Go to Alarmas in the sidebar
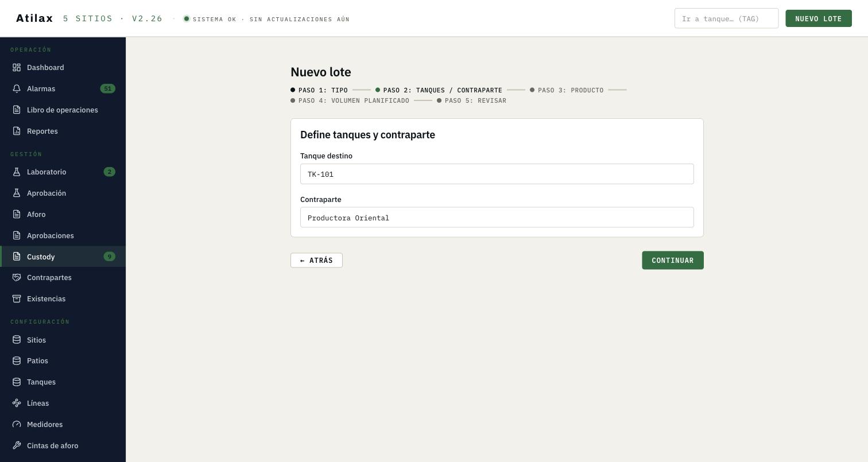 point(63,89)
